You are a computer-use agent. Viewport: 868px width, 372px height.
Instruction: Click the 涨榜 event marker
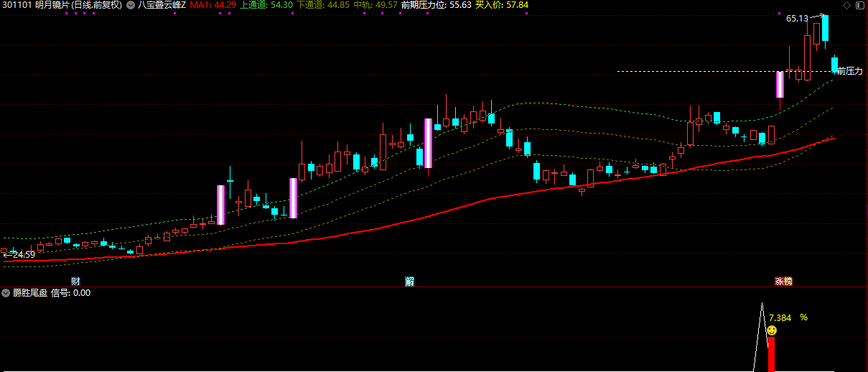tap(783, 281)
